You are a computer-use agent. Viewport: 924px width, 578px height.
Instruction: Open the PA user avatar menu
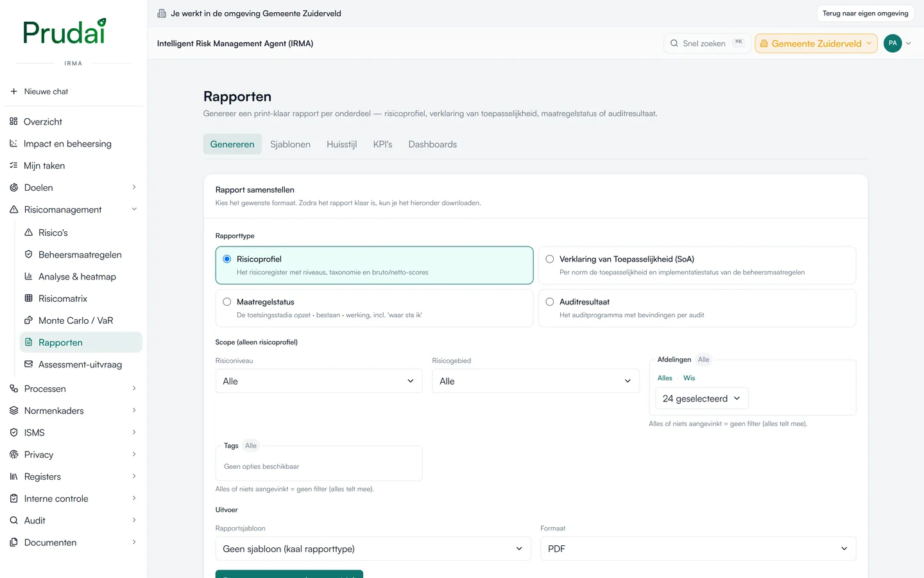click(x=893, y=43)
